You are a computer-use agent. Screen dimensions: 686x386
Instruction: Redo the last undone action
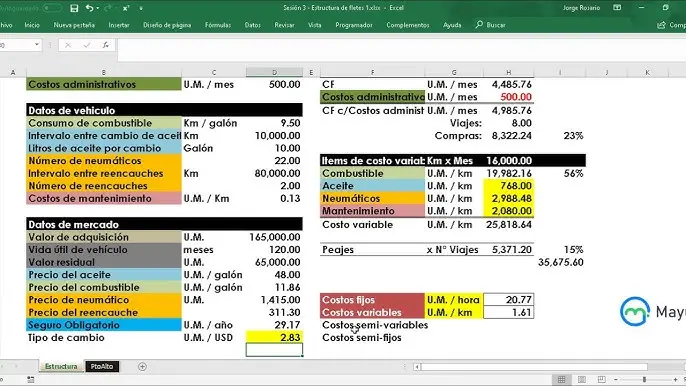coord(108,8)
